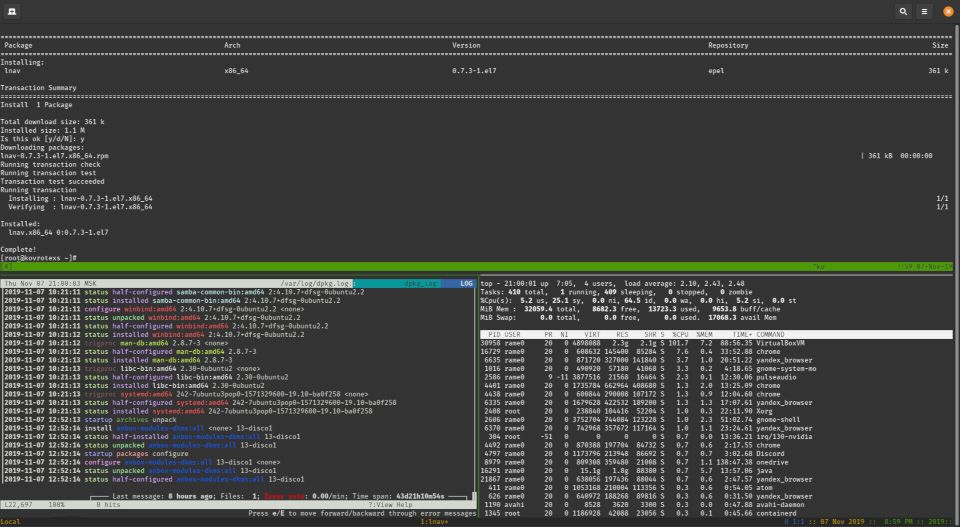Close the terminal window with the orange button
This screenshot has height=527, width=960.
(x=948, y=11)
